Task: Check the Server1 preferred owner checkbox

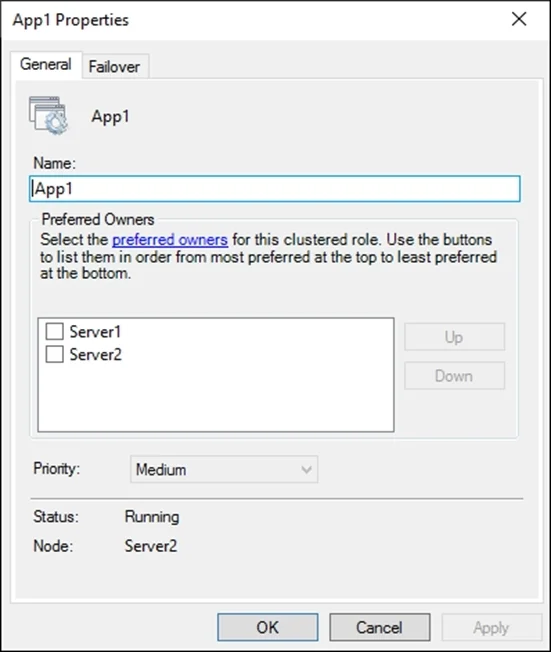Action: (x=54, y=332)
